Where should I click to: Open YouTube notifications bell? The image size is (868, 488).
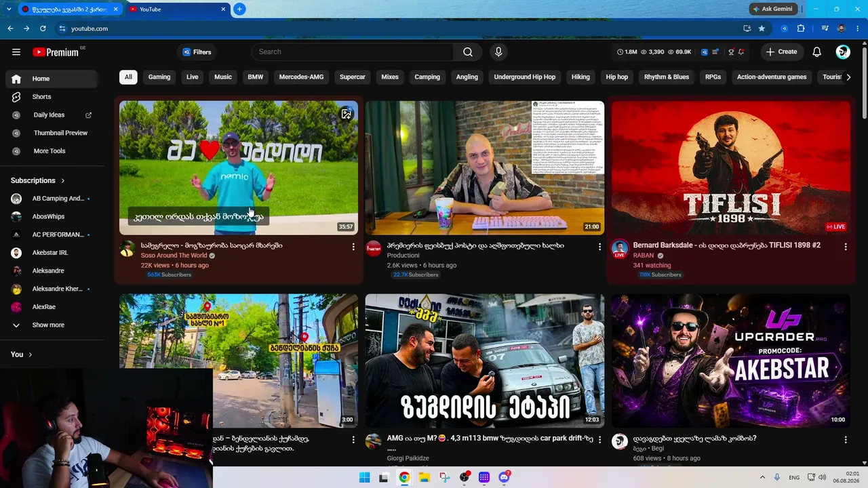(817, 52)
